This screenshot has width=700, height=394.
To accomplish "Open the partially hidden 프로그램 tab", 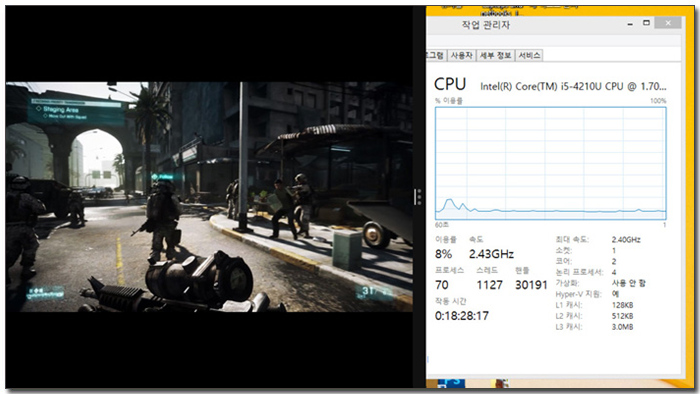I will 436,55.
